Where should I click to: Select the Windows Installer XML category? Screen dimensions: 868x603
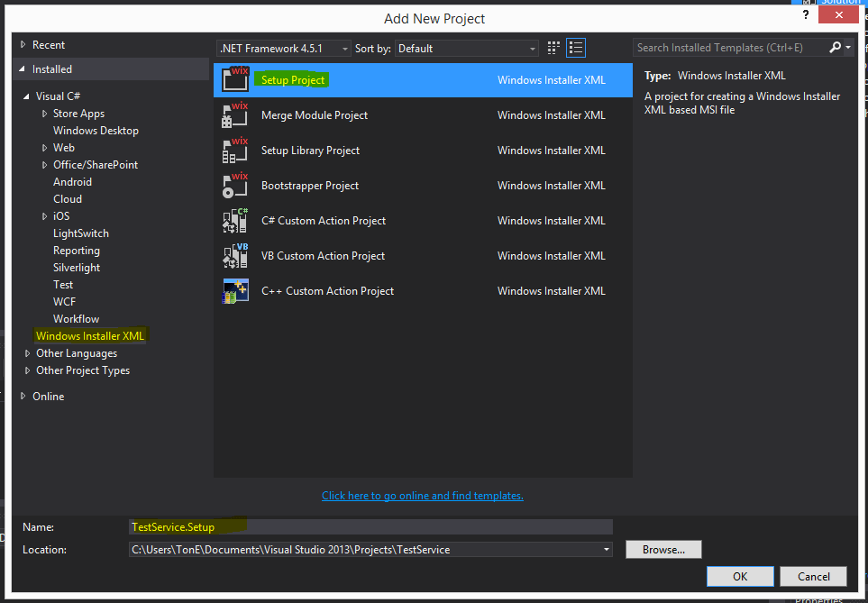click(90, 335)
